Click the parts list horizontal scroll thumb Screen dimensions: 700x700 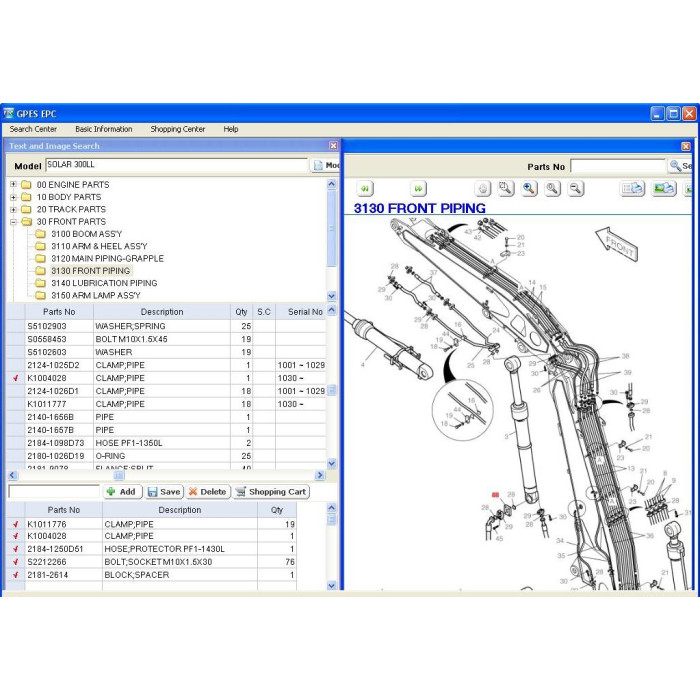[119, 475]
